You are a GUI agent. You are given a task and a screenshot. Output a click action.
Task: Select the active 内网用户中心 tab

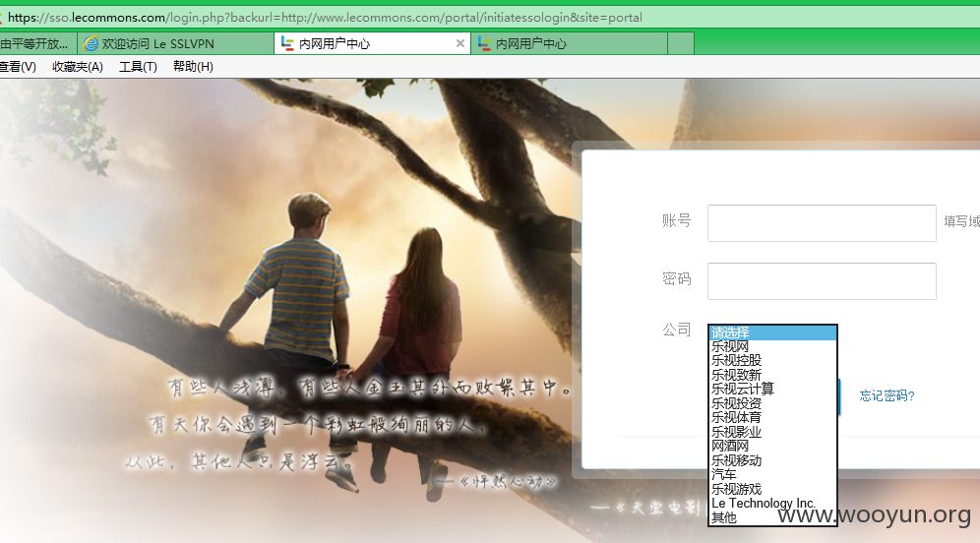(x=372, y=43)
